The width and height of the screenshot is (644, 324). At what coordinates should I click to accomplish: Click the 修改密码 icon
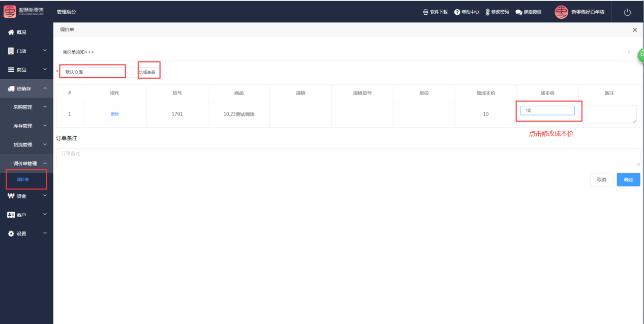[x=487, y=12]
